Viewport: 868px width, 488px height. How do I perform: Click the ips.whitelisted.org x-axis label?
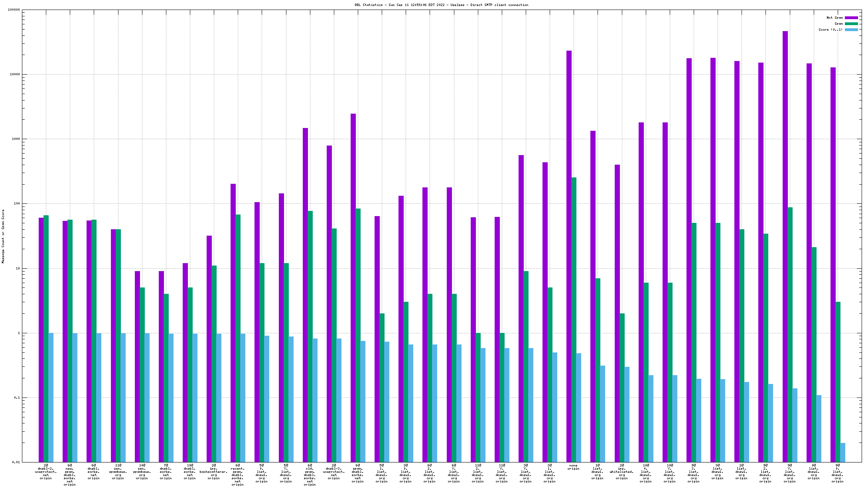pos(621,472)
